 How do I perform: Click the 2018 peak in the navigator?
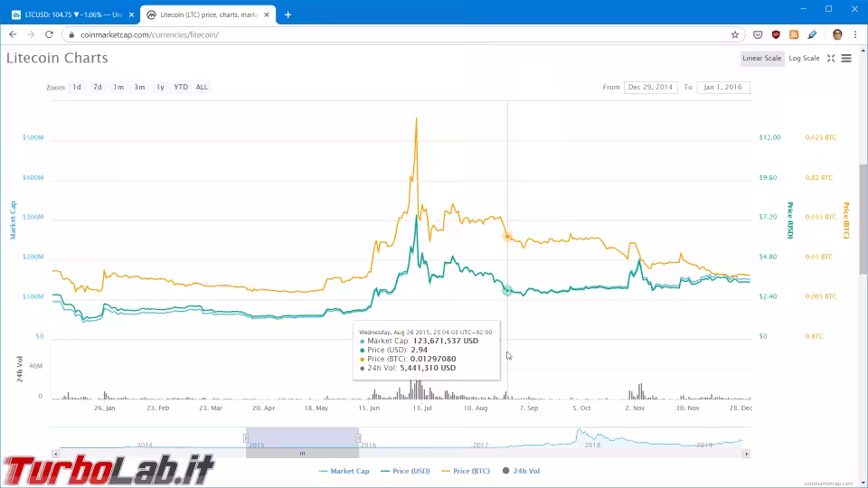pos(579,430)
